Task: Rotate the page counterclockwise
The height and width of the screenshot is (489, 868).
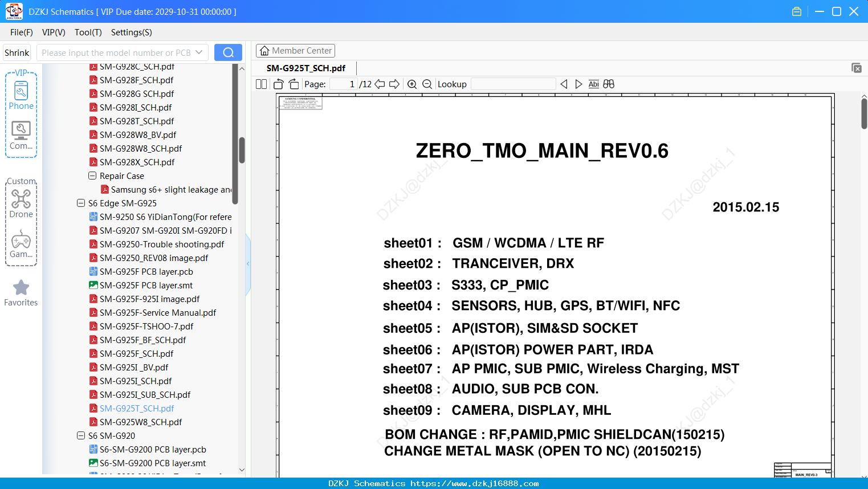Action: (279, 84)
